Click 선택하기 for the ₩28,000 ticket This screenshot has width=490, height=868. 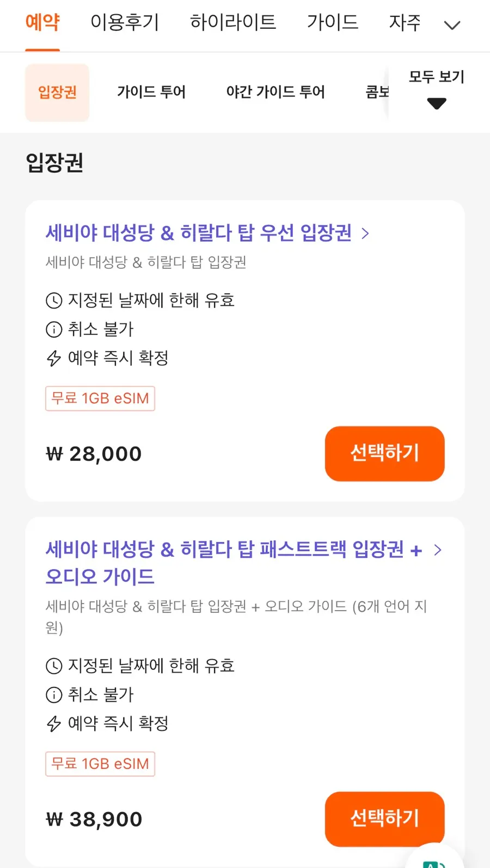[x=385, y=453]
